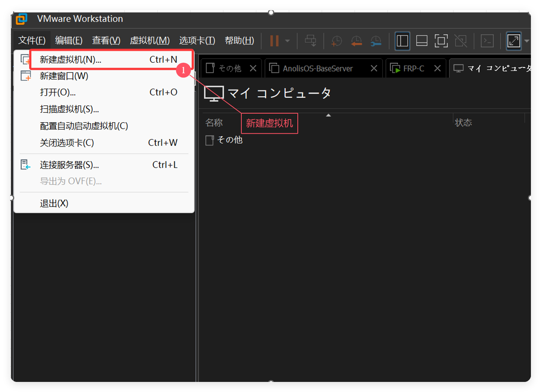
Task: Close the AnolisOS-BaseServer tab
Action: click(x=374, y=68)
